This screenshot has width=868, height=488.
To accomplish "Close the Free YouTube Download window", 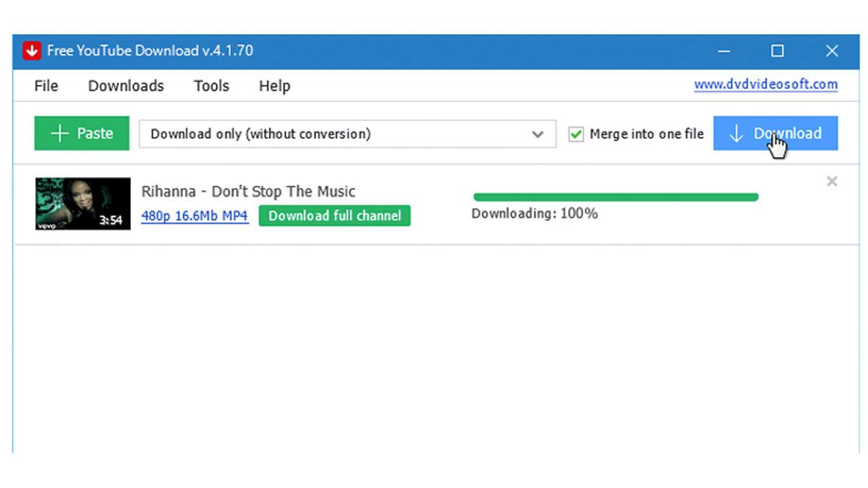I will [832, 51].
